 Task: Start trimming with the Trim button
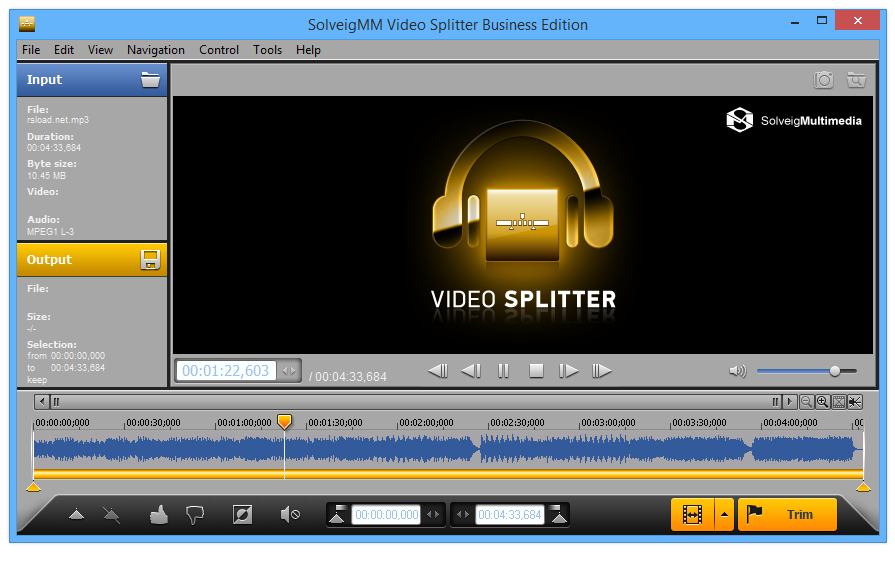[788, 515]
